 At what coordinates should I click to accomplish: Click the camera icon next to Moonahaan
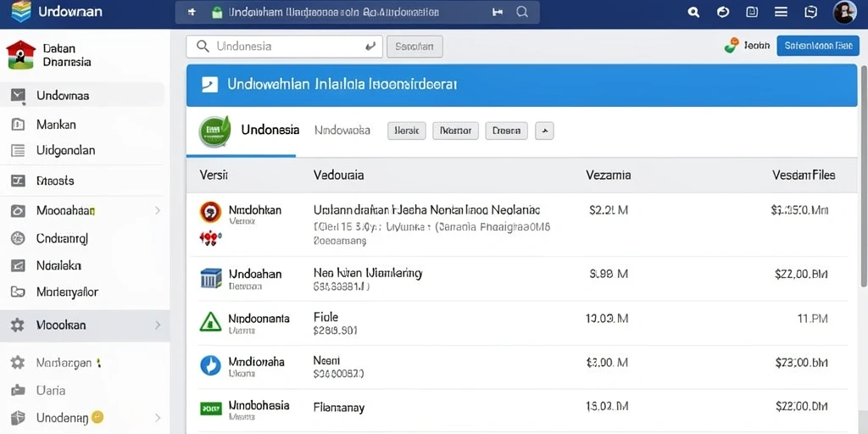click(x=19, y=211)
